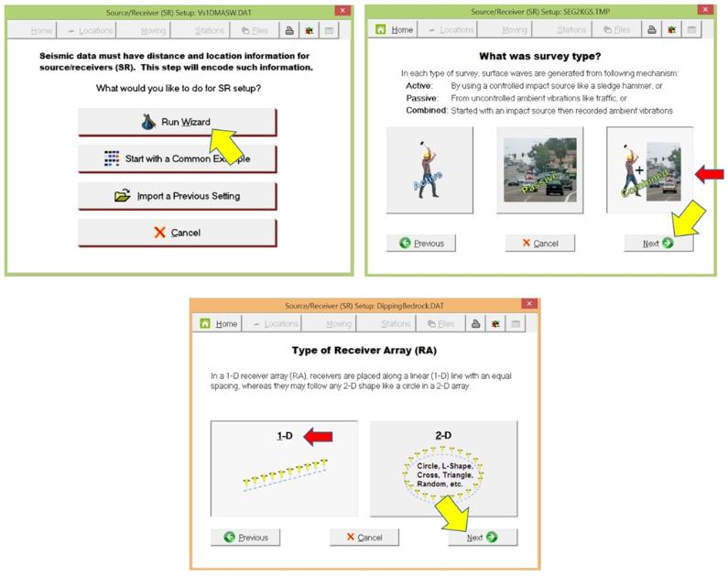
Task: Select the Combined survey type image
Action: click(649, 169)
